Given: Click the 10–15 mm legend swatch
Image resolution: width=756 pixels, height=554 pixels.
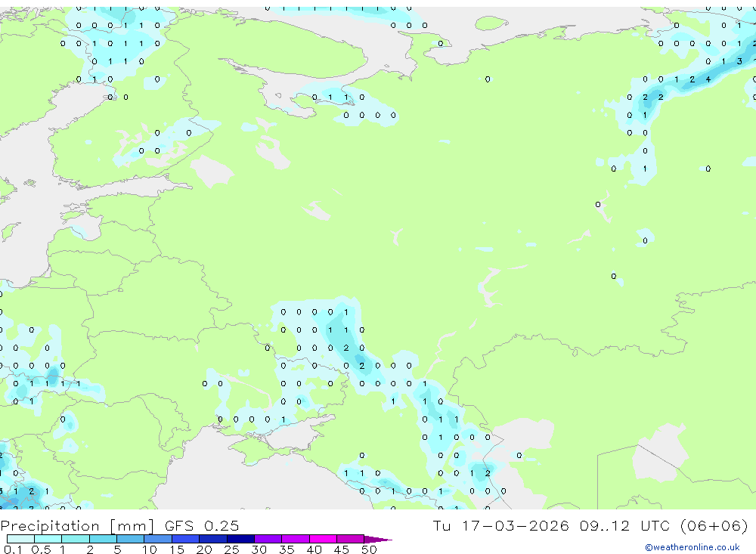Looking at the screenshot, I should tap(158, 539).
